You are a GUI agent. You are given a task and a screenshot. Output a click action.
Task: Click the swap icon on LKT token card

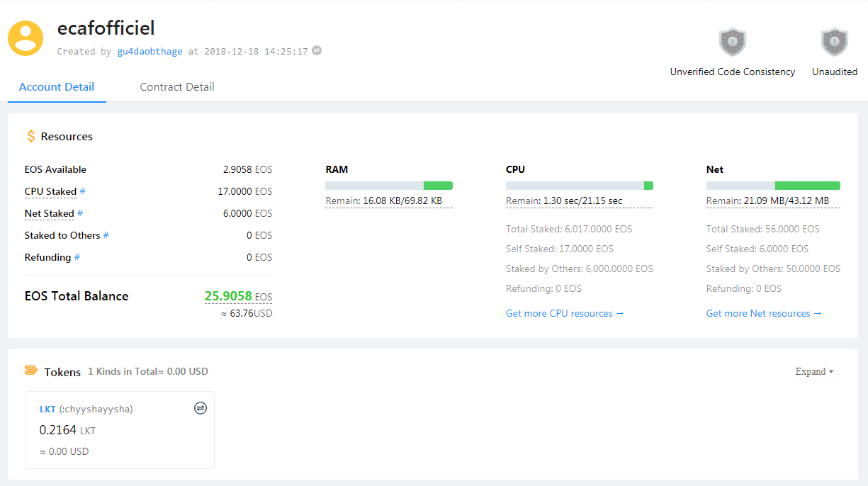(201, 408)
